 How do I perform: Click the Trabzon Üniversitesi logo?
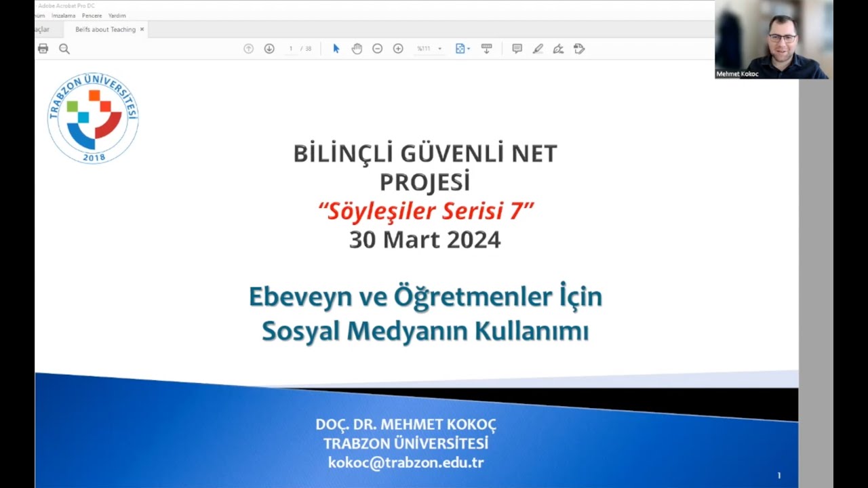pos(93,118)
